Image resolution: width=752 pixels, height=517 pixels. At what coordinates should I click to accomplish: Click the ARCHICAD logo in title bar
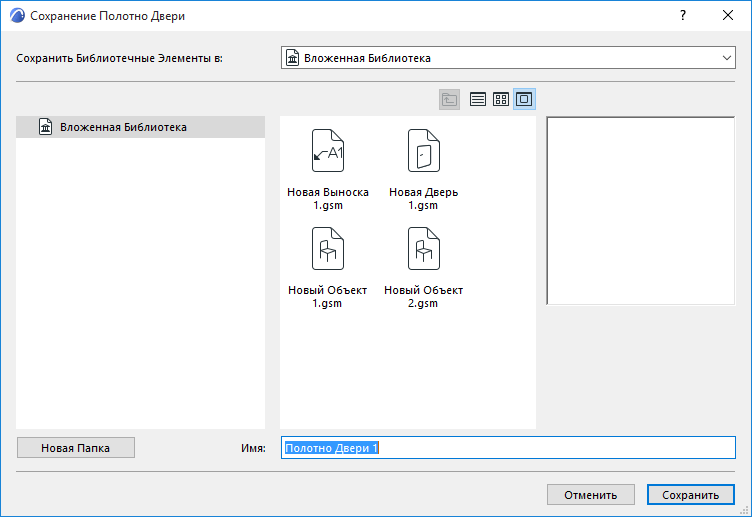(17, 16)
